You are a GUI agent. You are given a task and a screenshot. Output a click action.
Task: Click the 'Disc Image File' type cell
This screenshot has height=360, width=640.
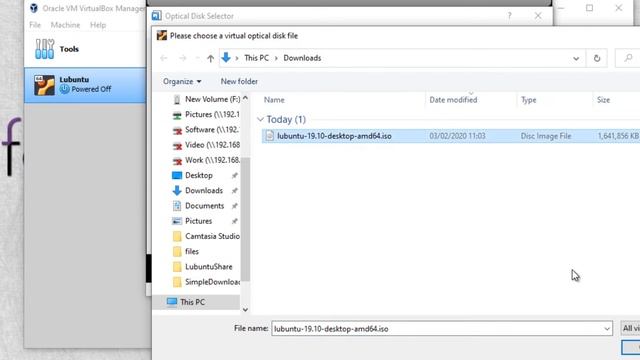pyautogui.click(x=546, y=136)
